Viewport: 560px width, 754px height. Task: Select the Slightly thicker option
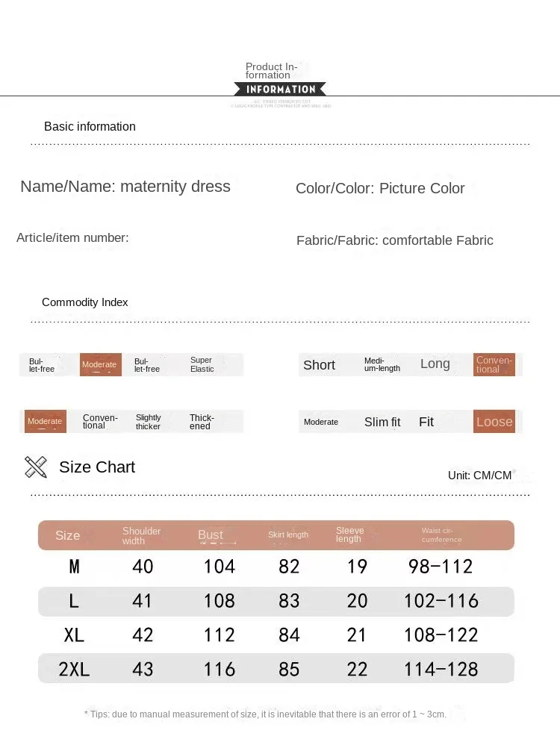coord(148,422)
